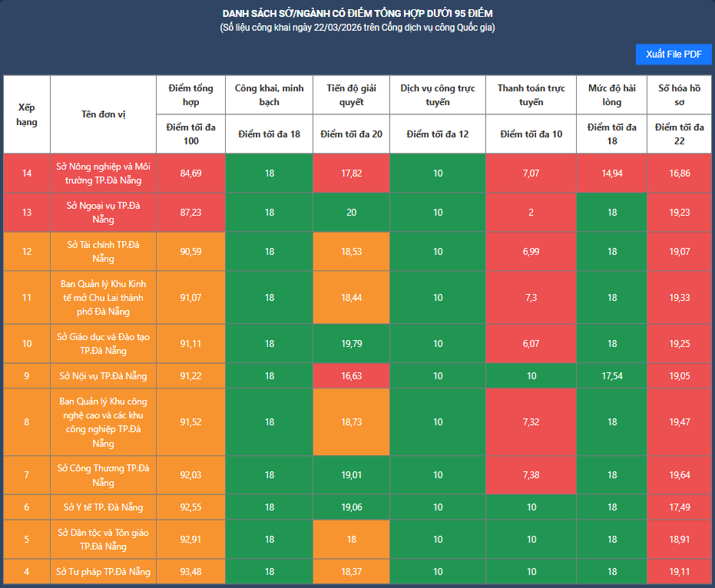Click the total score 91,22 cell
Screen dimensions: 715x588
190,376
